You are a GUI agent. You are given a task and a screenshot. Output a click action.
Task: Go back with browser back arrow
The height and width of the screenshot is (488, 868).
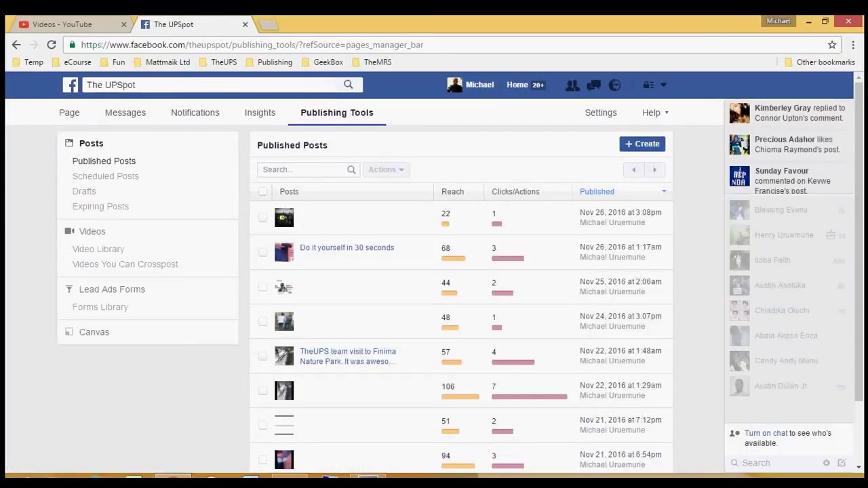(x=16, y=45)
